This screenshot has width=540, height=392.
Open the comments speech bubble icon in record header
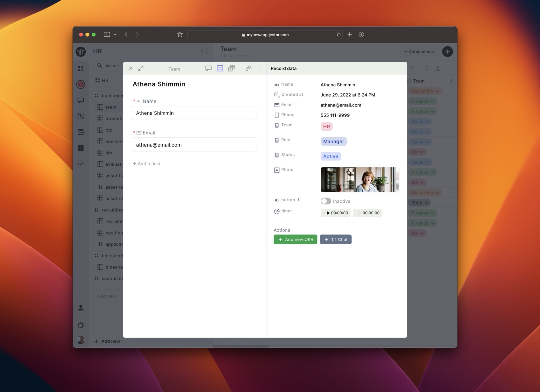[x=208, y=68]
